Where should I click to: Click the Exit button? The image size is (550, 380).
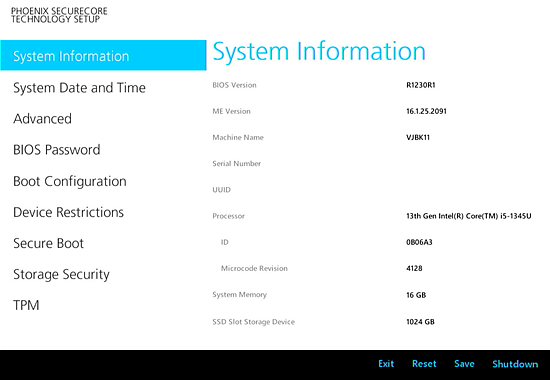(x=386, y=364)
